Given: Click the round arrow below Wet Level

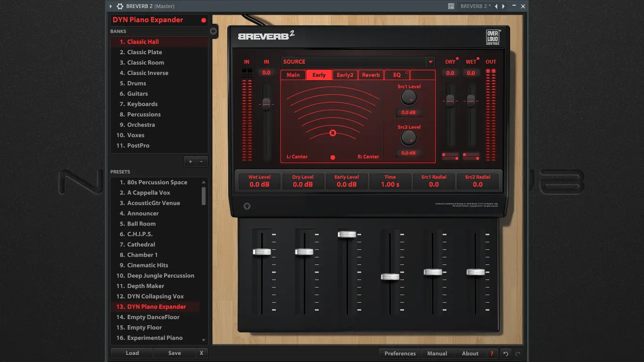Looking at the screenshot, I should [x=247, y=206].
